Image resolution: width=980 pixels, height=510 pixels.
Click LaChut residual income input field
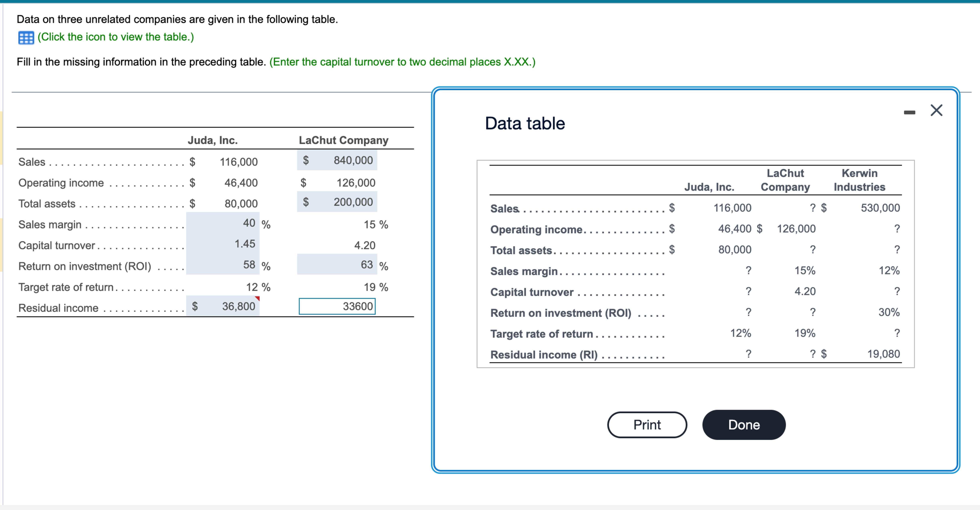click(337, 306)
